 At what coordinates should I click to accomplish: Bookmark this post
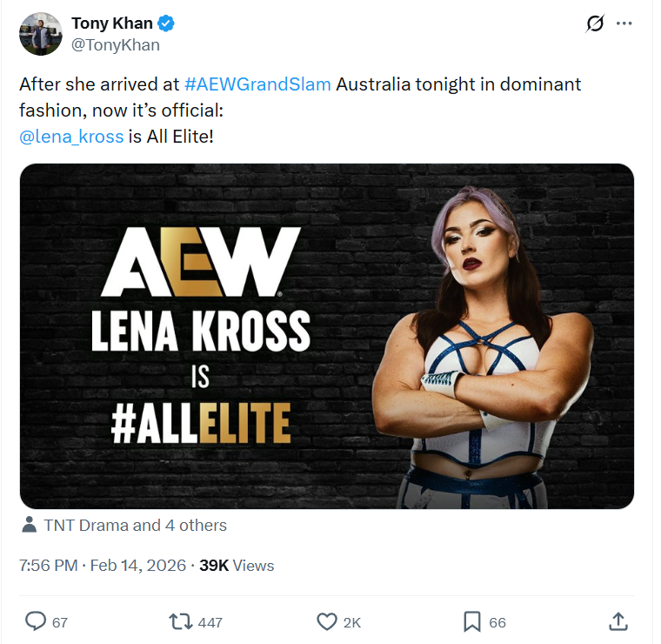point(471,621)
